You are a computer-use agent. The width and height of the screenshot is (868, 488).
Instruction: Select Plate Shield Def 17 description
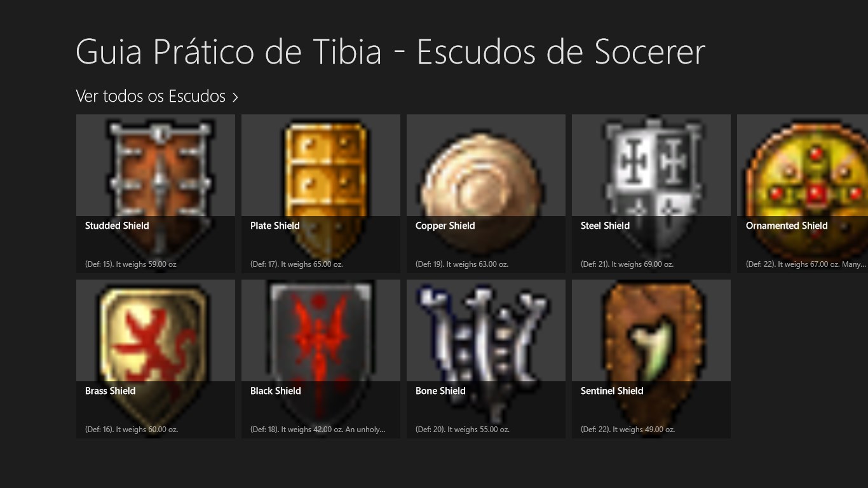coord(297,264)
